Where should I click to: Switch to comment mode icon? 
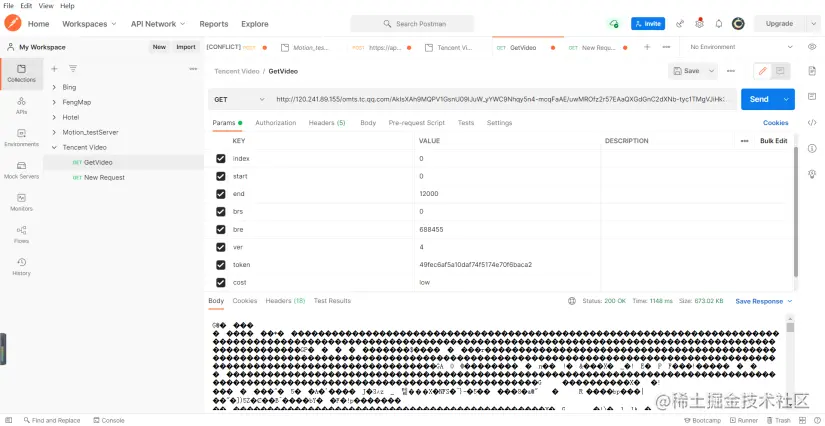tap(780, 71)
